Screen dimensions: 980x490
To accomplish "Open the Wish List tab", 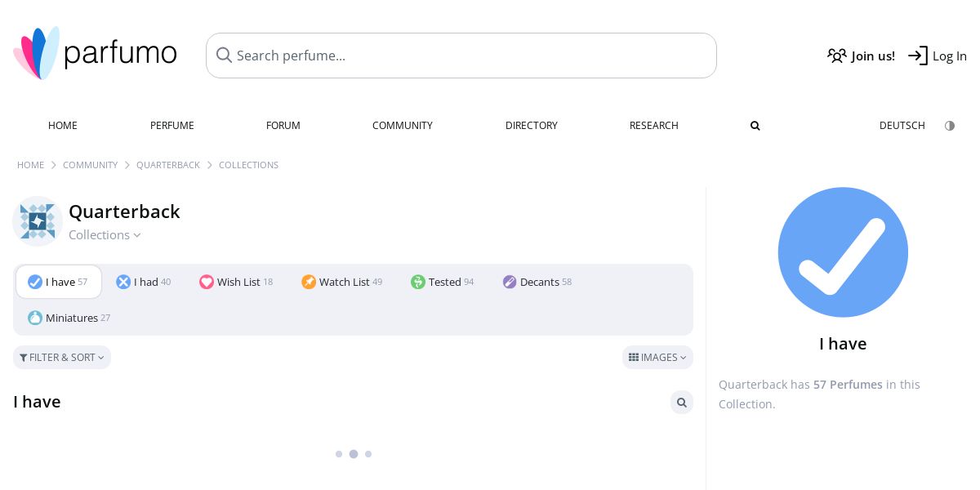I will pyautogui.click(x=236, y=282).
